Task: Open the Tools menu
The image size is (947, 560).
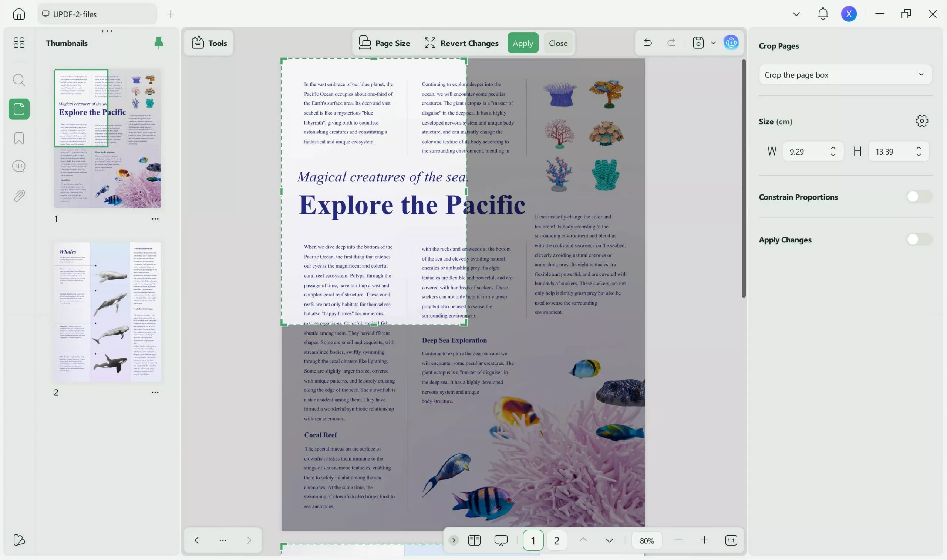Action: coord(208,43)
